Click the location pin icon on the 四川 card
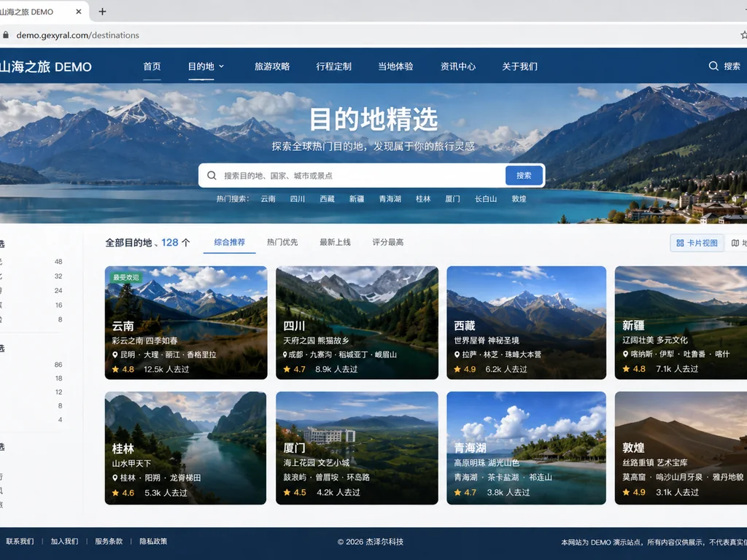The width and height of the screenshot is (747, 560). pos(286,355)
